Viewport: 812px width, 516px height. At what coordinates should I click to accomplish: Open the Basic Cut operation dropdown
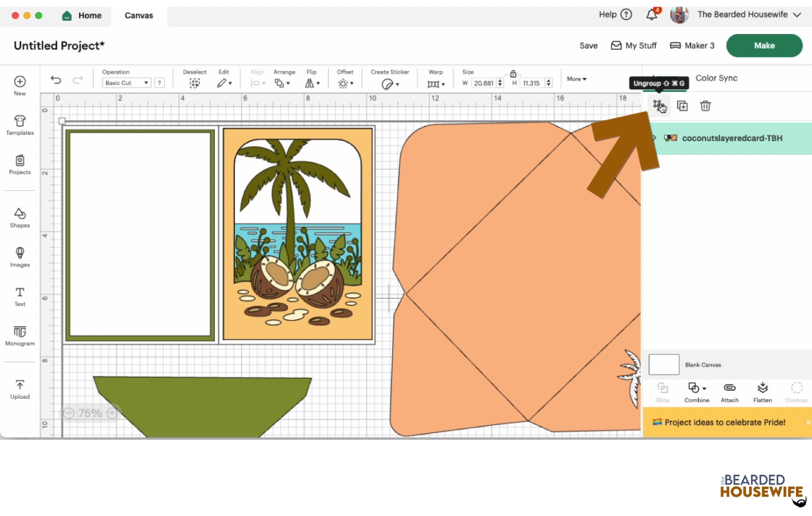pos(126,83)
